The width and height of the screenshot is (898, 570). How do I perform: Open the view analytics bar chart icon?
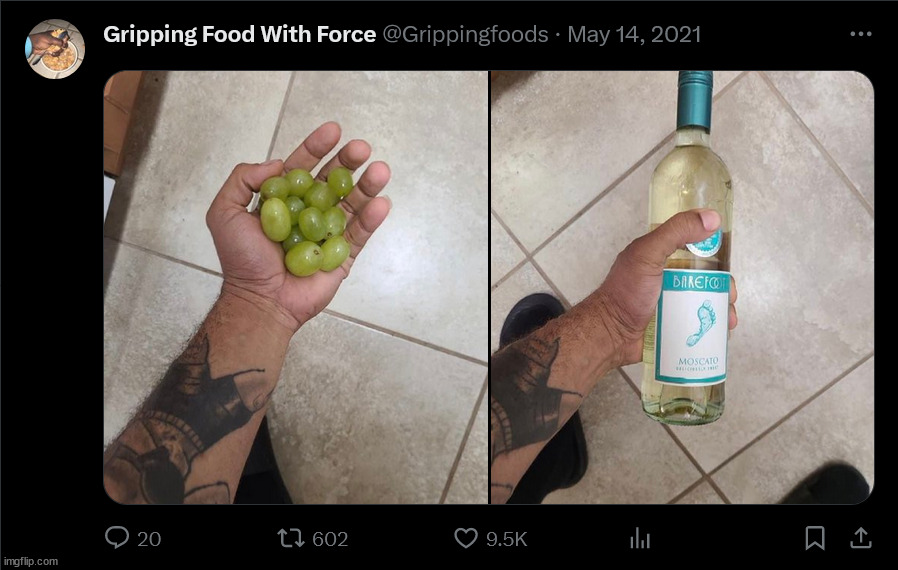[x=640, y=539]
